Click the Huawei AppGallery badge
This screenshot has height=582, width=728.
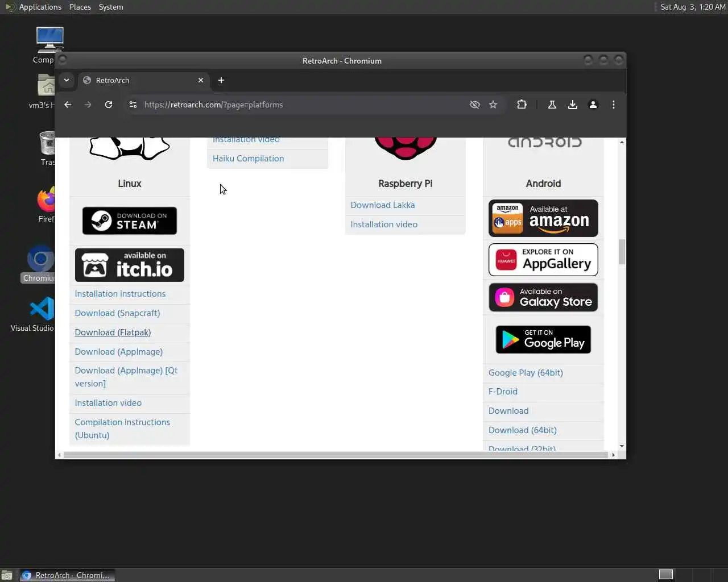543,260
